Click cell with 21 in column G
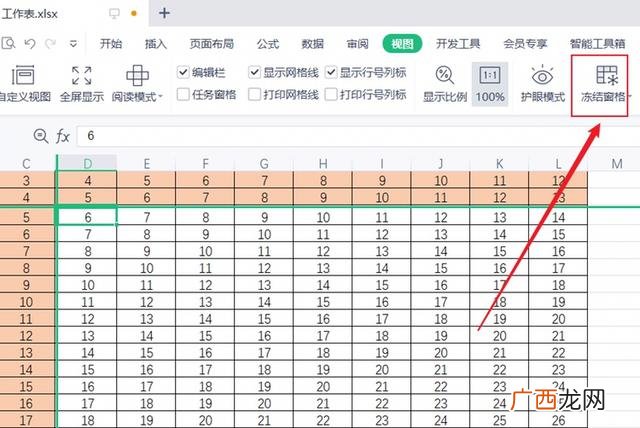This screenshot has width=640, height=428. click(x=264, y=420)
